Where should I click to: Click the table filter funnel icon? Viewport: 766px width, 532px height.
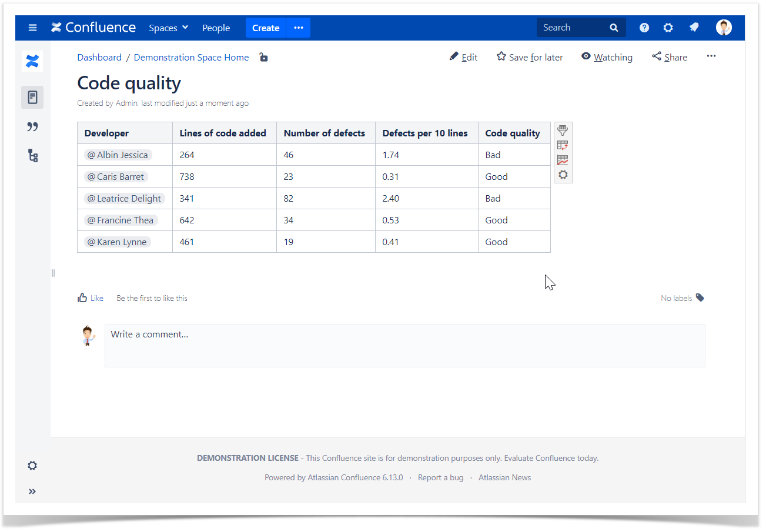click(x=563, y=131)
